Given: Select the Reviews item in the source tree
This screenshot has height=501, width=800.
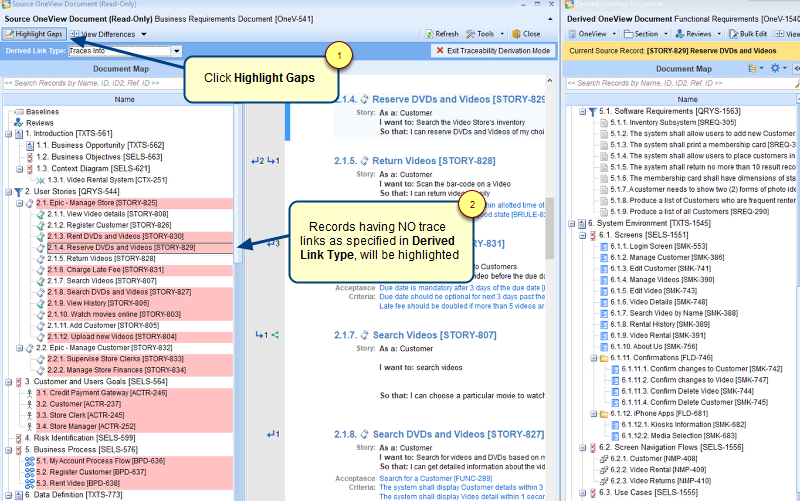Looking at the screenshot, I should (40, 122).
